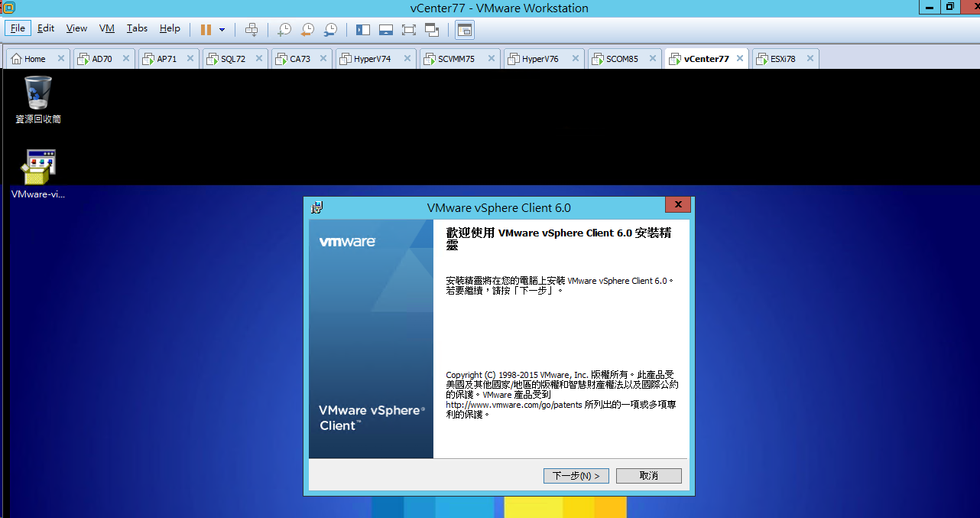Click the 取消 button in the installer

648,476
